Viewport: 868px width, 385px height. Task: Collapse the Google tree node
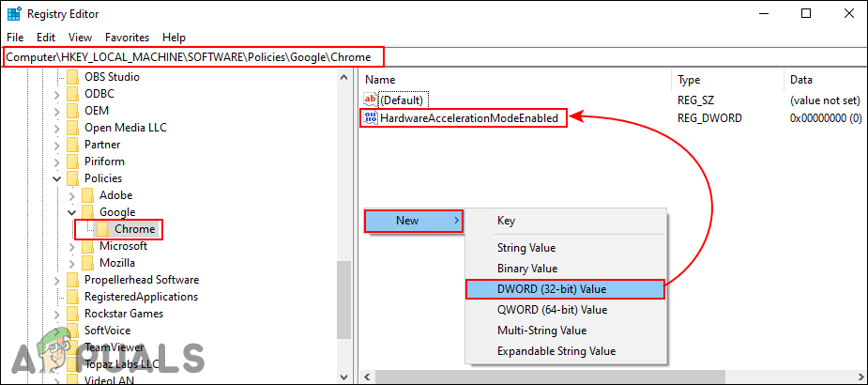click(x=72, y=212)
